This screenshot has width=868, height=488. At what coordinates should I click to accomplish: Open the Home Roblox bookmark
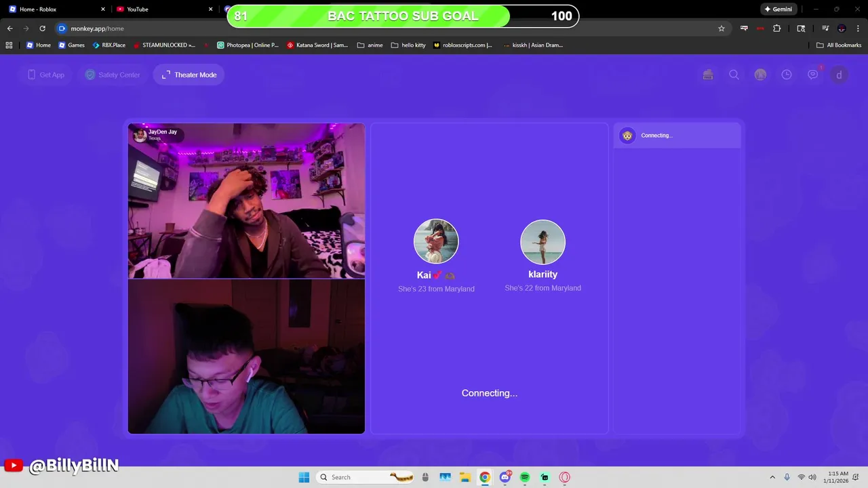(x=38, y=45)
